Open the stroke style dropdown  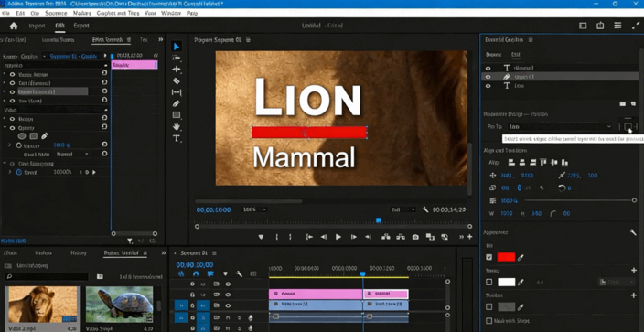pos(616,282)
